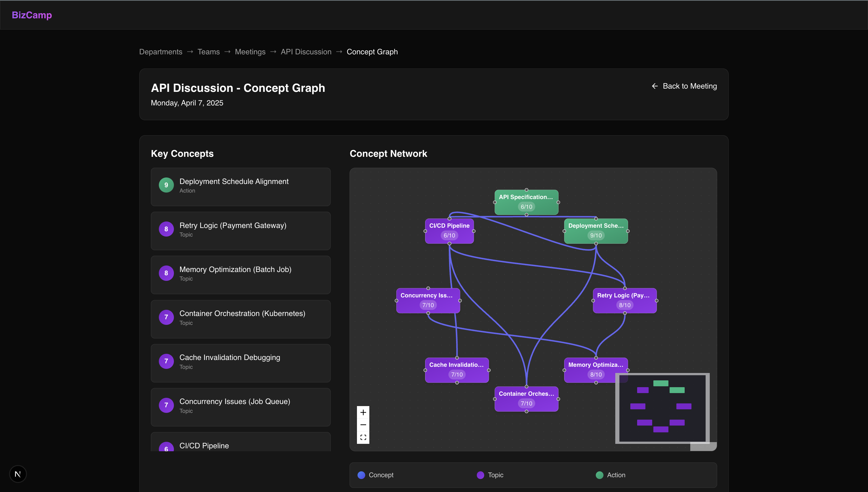Open API Discussion breadcrumb link
Viewport: 868px width, 492px height.
click(x=306, y=52)
